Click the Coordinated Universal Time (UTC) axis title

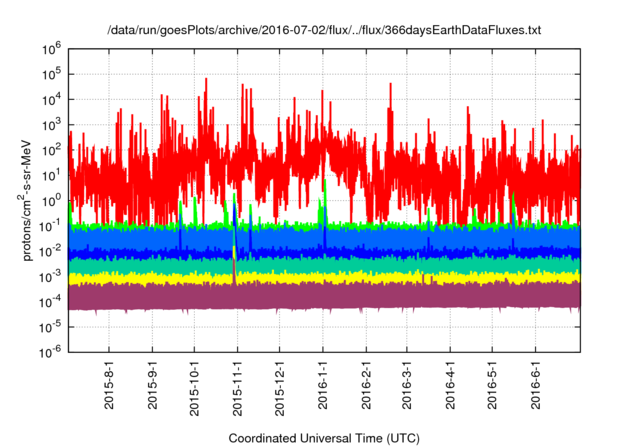(x=324, y=439)
